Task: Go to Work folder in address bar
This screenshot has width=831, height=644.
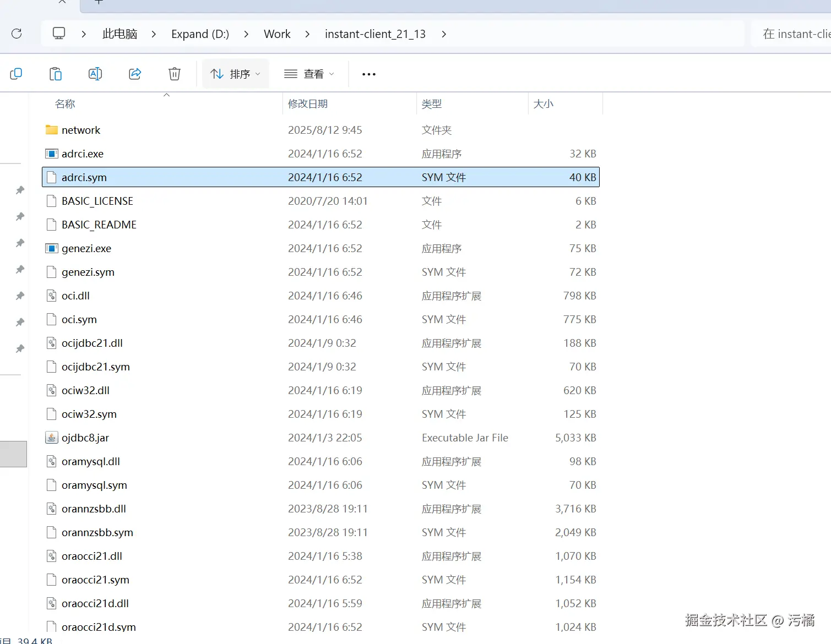Action: pyautogui.click(x=277, y=34)
